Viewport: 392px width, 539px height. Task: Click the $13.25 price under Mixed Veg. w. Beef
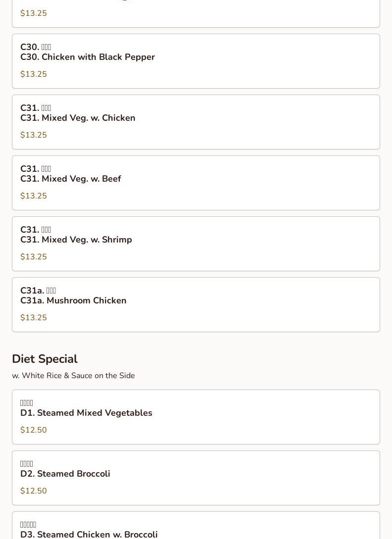click(33, 196)
